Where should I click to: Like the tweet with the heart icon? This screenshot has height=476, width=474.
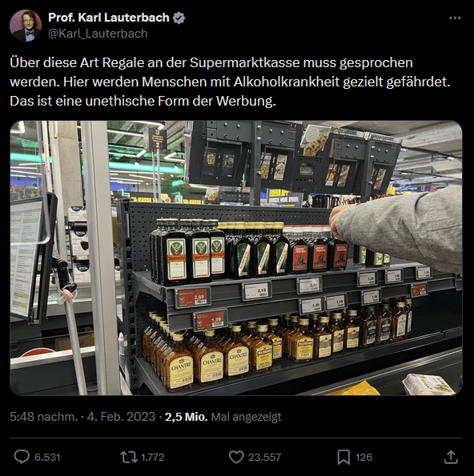tap(236, 457)
